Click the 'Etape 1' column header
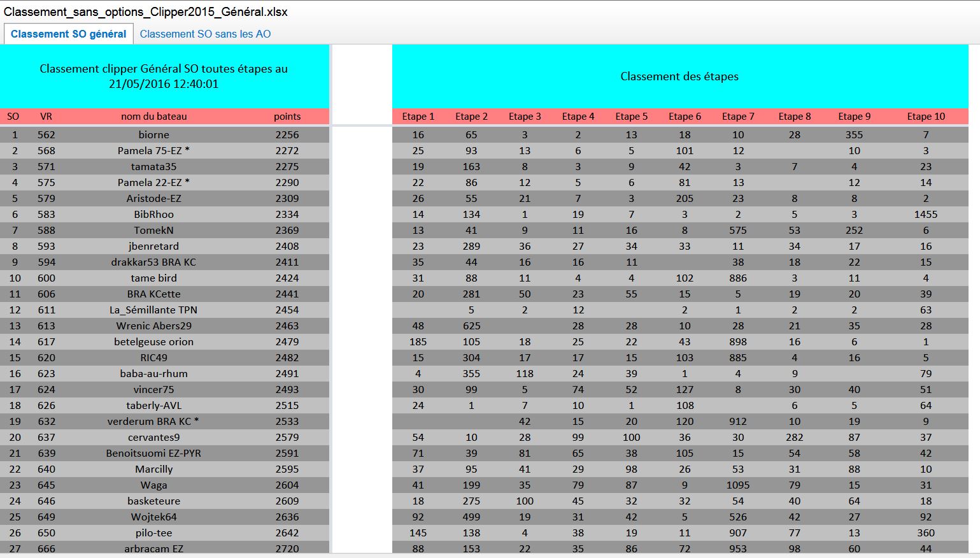Screen dimensions: 980x558 click(418, 117)
